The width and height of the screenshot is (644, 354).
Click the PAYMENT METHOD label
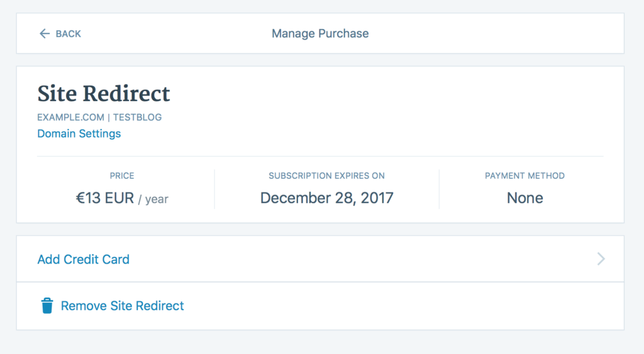tap(525, 176)
